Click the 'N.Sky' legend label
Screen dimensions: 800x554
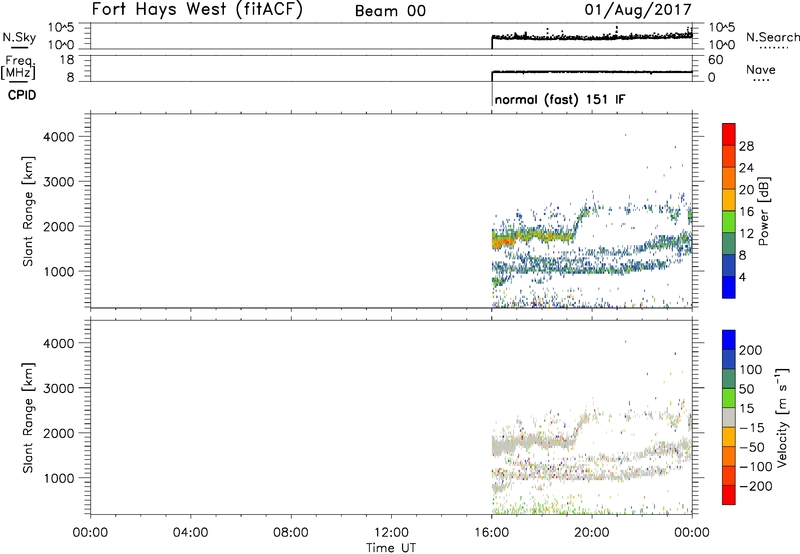(x=19, y=37)
